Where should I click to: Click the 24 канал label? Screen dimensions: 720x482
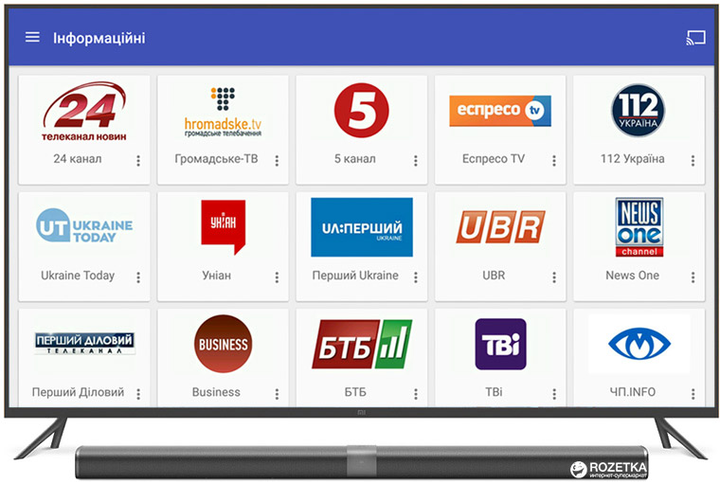(x=77, y=159)
